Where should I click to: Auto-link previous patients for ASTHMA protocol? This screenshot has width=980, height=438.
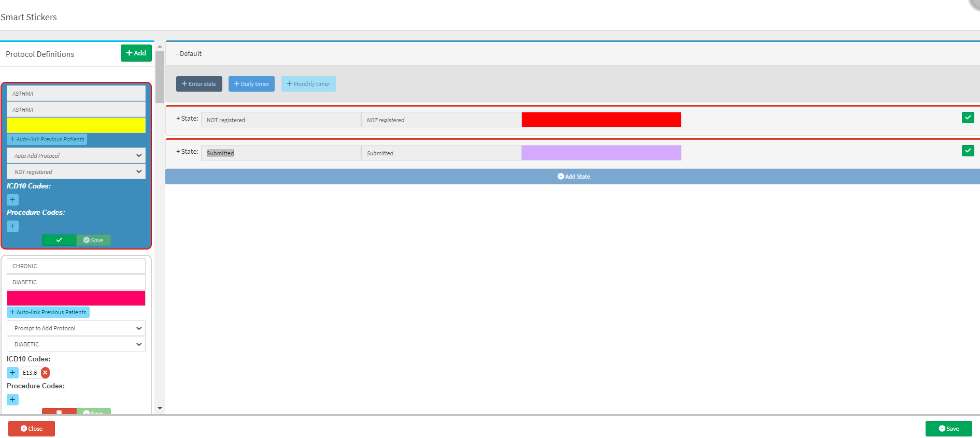pos(47,139)
